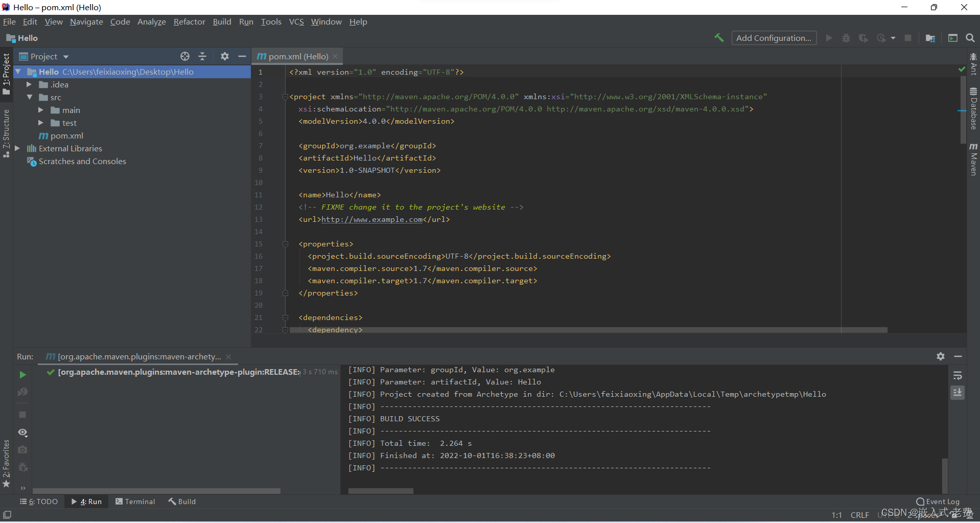Close the pom.xml editor tab
The image size is (980, 523).
coord(335,56)
